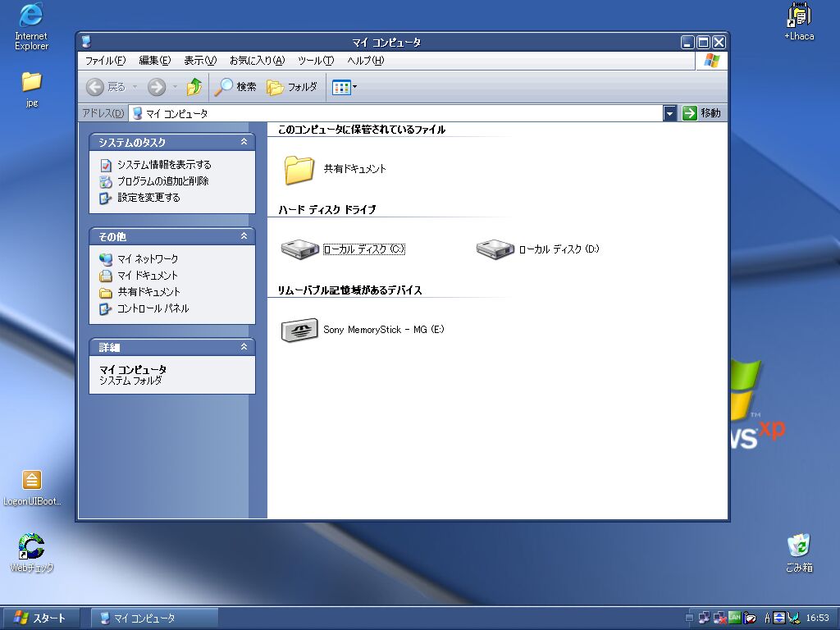840x630 pixels.
Task: Open the ファイル(F) menu
Action: point(105,61)
